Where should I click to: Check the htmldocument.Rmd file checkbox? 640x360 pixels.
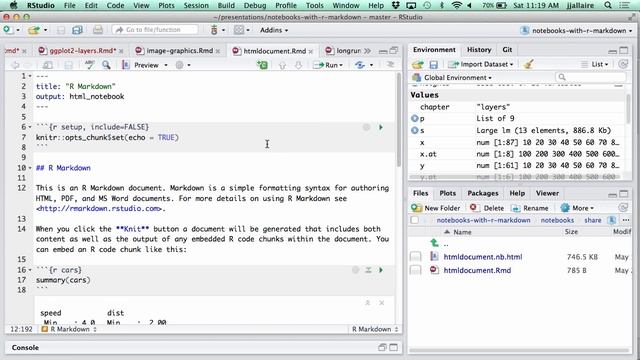pos(415,270)
